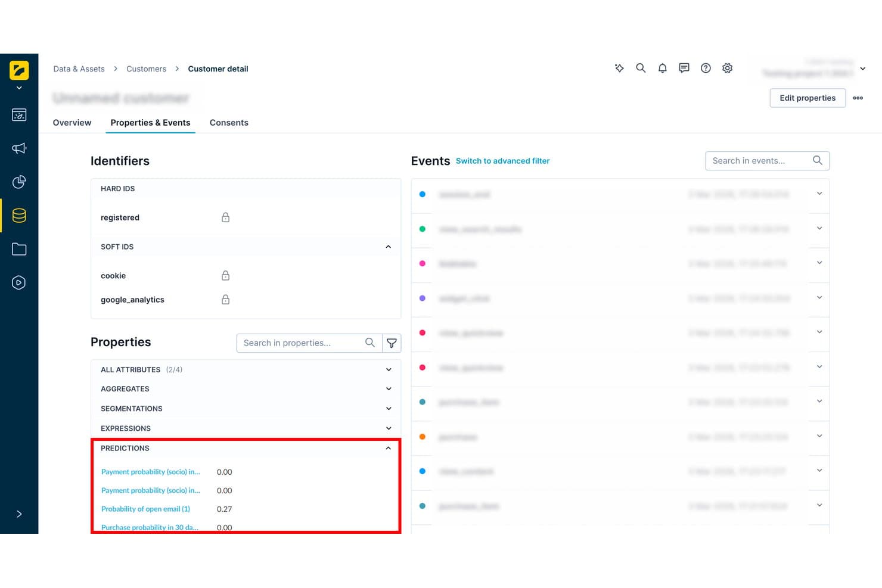Image resolution: width=882 pixels, height=588 pixels.
Task: Open the project selector dropdown arrow
Action: coord(862,69)
